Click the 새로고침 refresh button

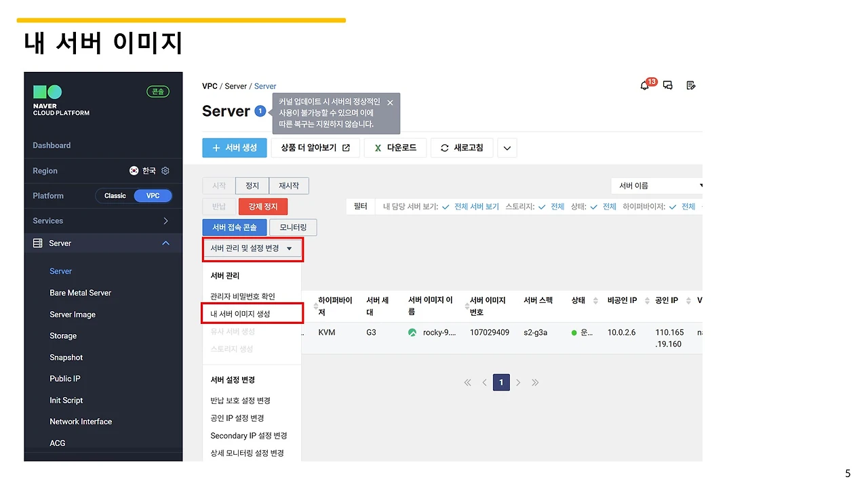[x=462, y=148]
